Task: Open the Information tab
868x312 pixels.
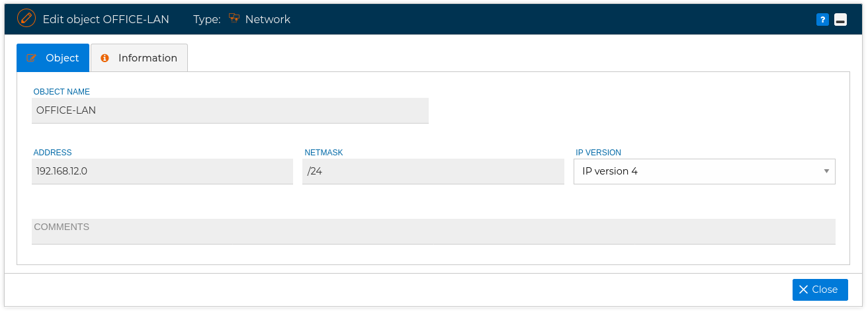Action: click(139, 58)
